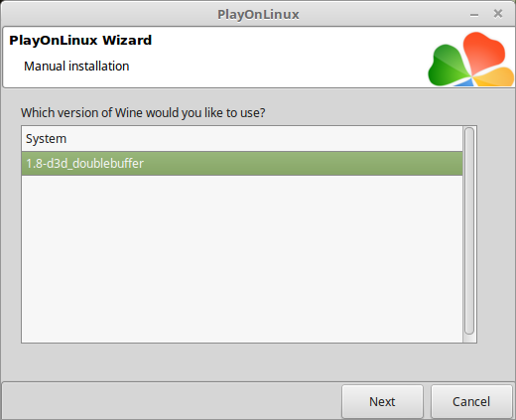This screenshot has width=516, height=420.
Task: Click the empty bottom bar left of Next
Action: (x=172, y=401)
